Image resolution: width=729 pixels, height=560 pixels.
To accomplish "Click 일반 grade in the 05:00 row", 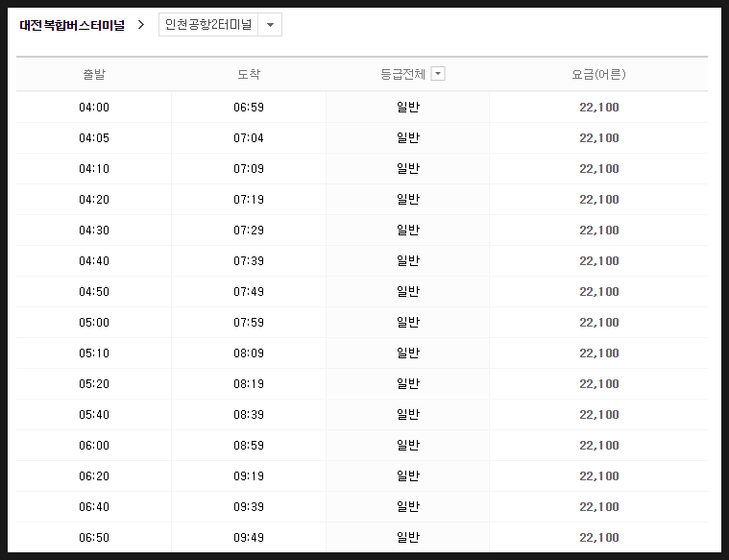I will [408, 322].
